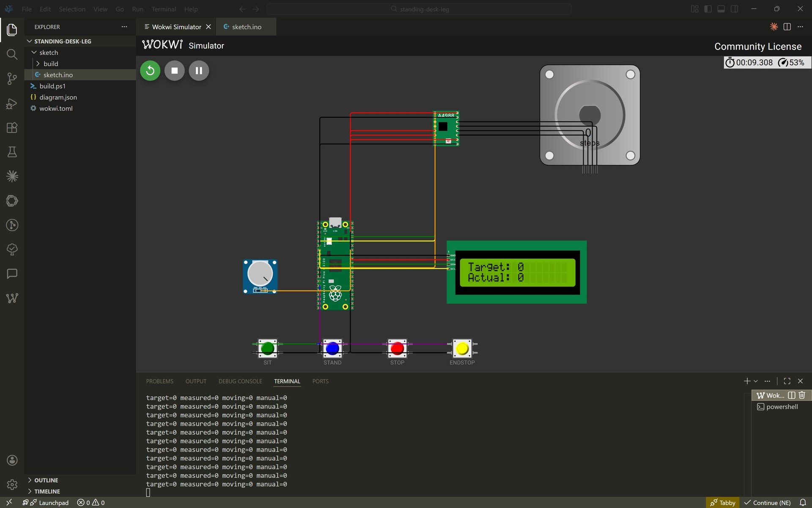Pause the running simulation
The image size is (812, 508).
[198, 70]
